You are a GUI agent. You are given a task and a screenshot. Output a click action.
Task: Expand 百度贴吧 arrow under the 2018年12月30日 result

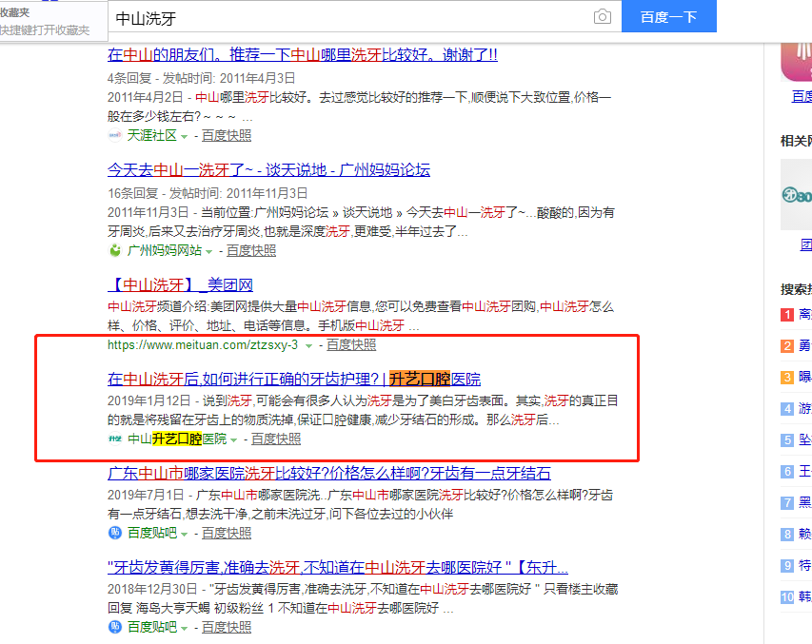coord(184,628)
